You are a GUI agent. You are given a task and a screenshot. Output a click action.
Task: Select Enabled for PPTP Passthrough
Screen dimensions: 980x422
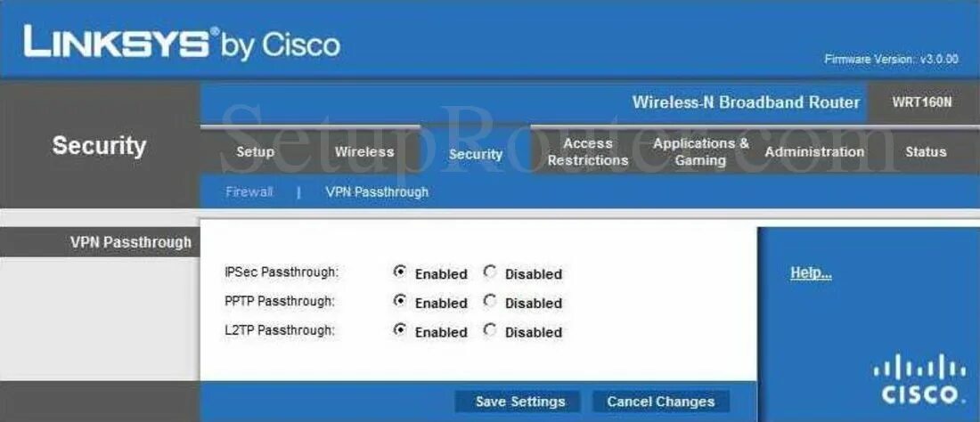[x=399, y=301]
